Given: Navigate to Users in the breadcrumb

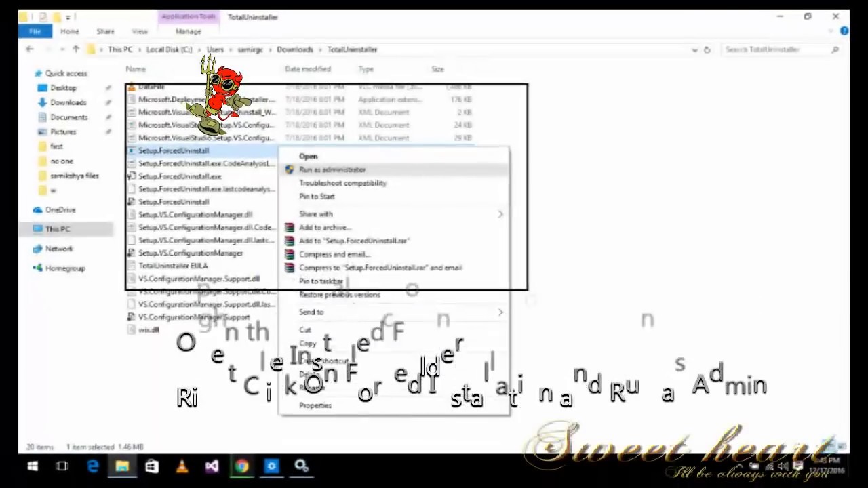Looking at the screenshot, I should point(215,49).
